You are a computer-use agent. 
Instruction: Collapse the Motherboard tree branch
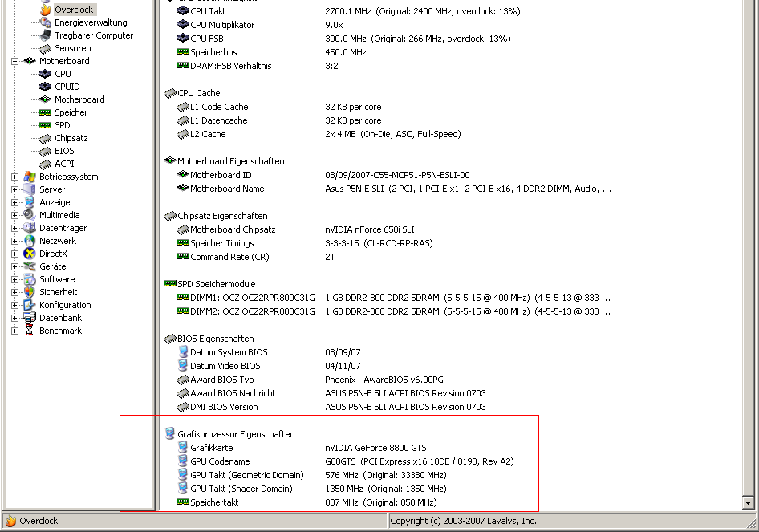(x=14, y=61)
